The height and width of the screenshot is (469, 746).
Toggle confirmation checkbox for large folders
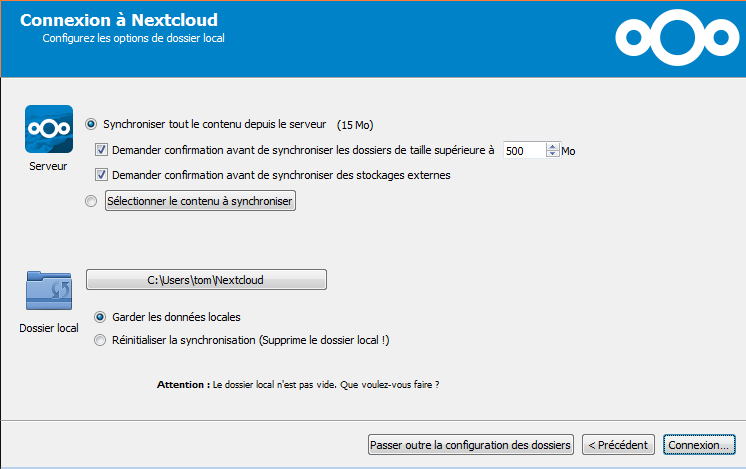[x=101, y=150]
